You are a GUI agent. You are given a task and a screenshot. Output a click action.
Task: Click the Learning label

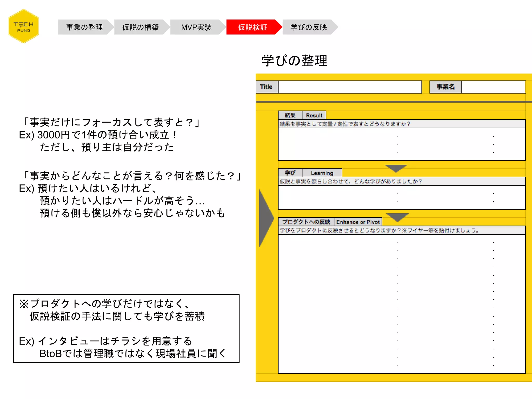click(322, 173)
